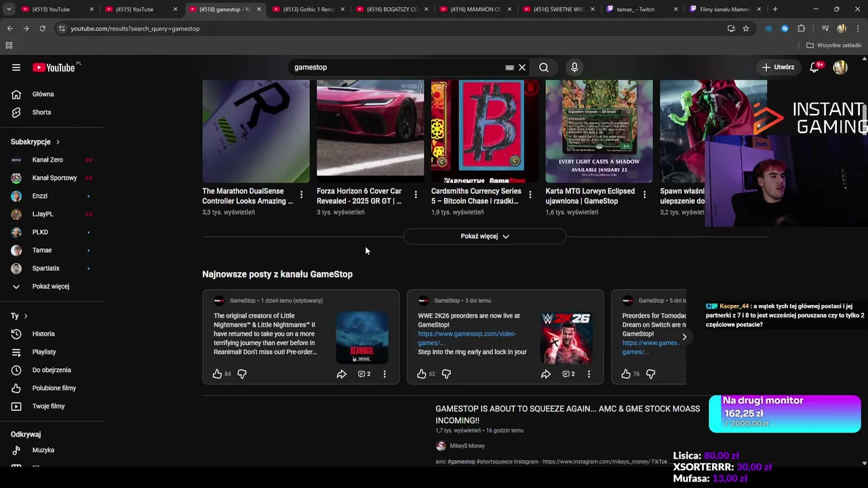Screen dimensions: 868x488
Task: Open the on-screen keyboard icon in search box
Action: [509, 68]
